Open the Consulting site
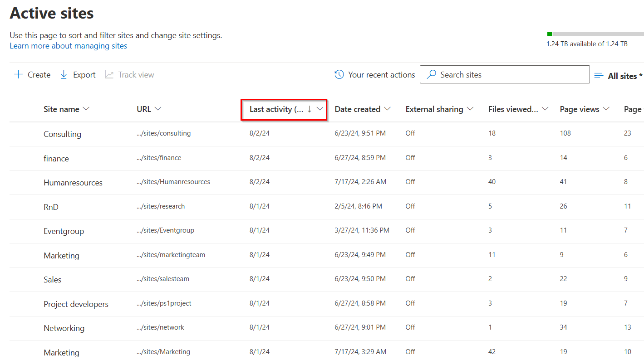This screenshot has width=644, height=360. coord(62,134)
